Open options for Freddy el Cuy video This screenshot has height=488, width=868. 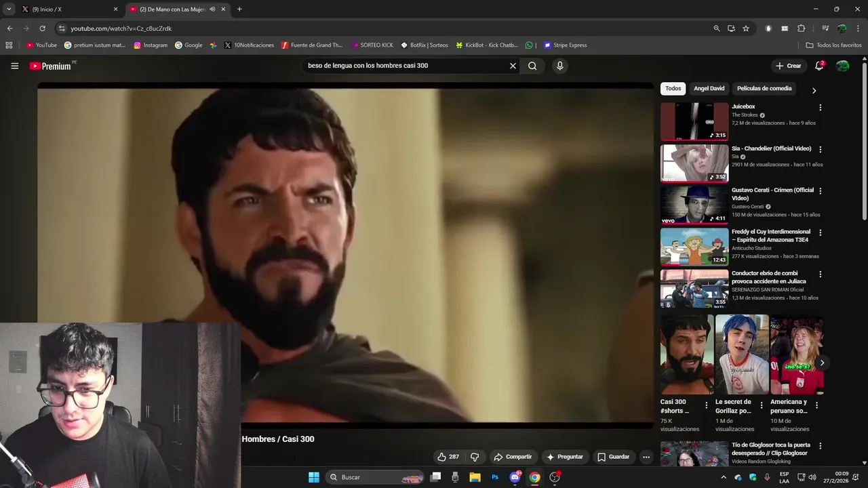pos(820,232)
